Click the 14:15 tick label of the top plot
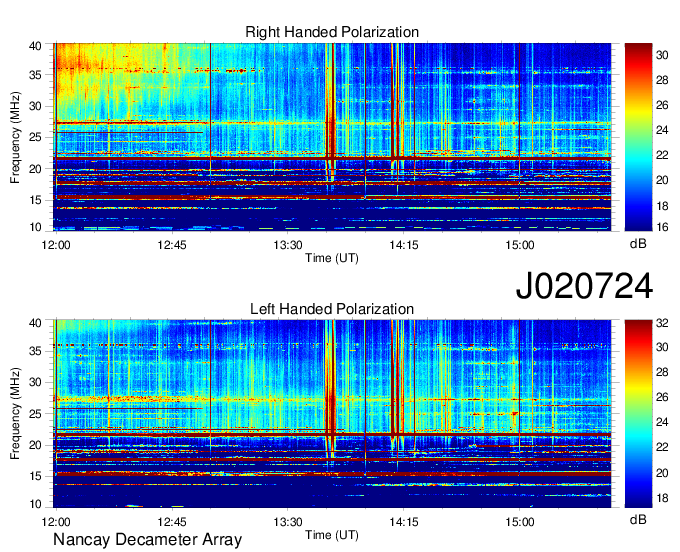680x552 pixels. (404, 245)
